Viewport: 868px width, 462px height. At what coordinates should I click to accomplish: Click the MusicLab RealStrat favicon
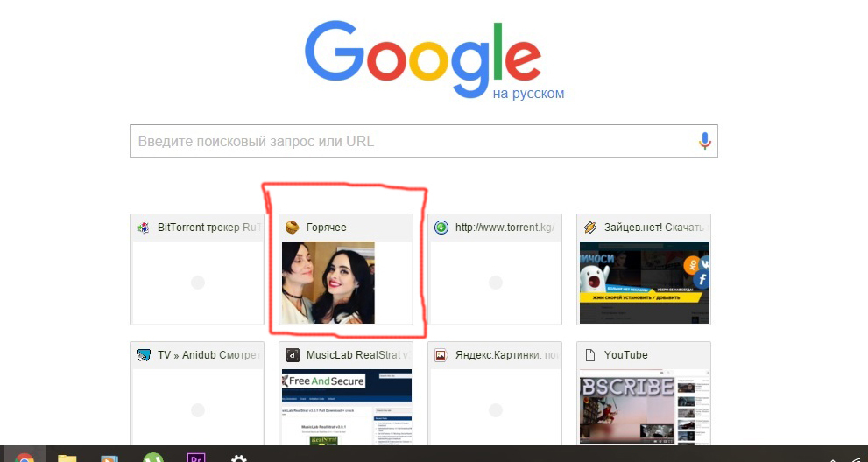click(293, 355)
